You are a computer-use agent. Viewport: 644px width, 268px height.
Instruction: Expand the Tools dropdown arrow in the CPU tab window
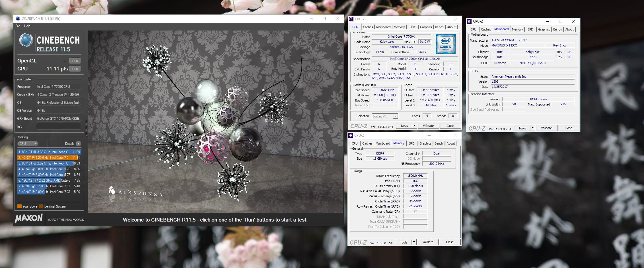(414, 126)
